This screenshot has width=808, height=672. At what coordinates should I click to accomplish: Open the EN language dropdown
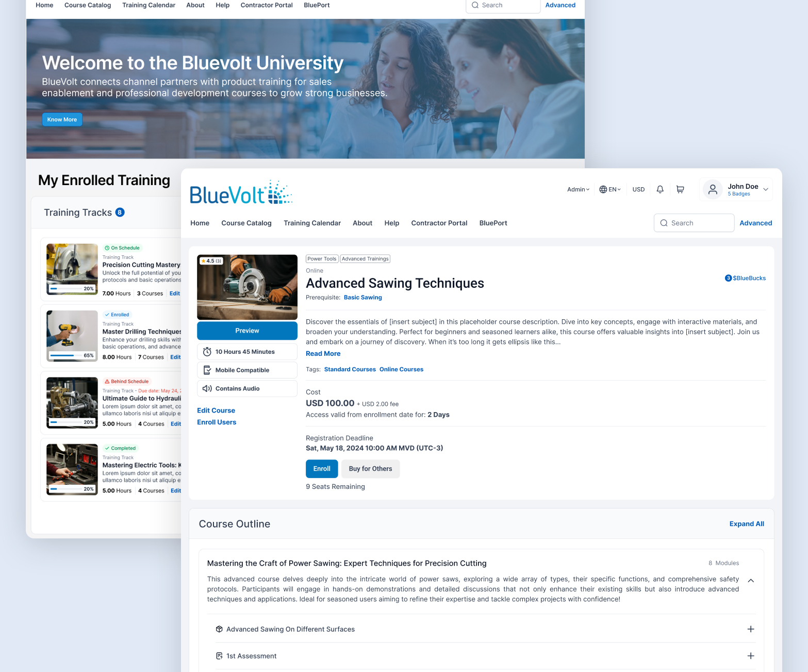(x=610, y=189)
